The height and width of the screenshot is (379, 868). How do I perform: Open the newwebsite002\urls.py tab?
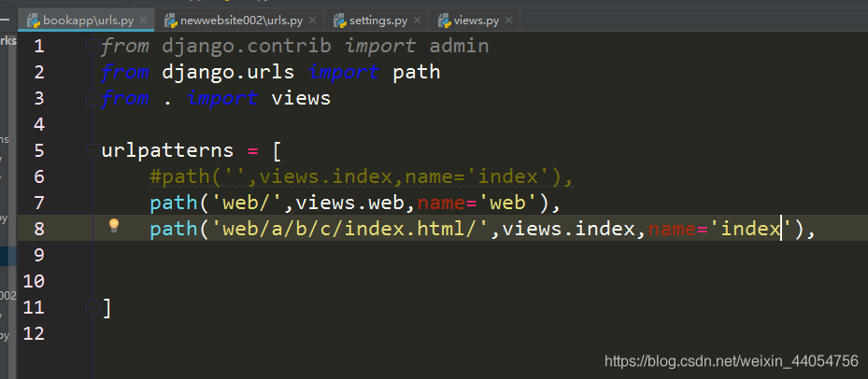coord(240,21)
